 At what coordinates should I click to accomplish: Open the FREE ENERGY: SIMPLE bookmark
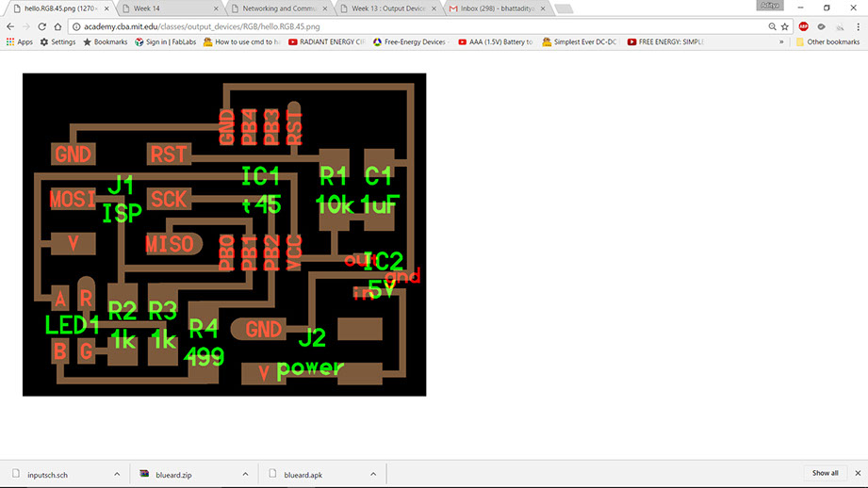(665, 42)
